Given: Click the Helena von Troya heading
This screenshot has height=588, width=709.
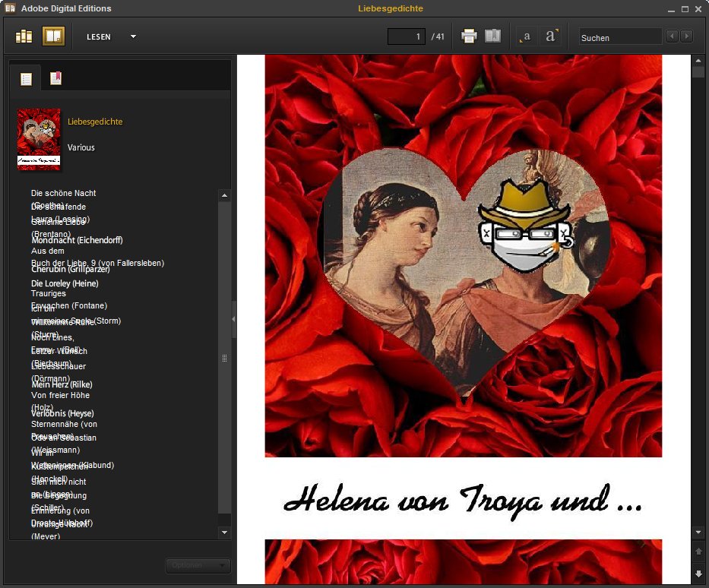Looking at the screenshot, I should click(463, 501).
